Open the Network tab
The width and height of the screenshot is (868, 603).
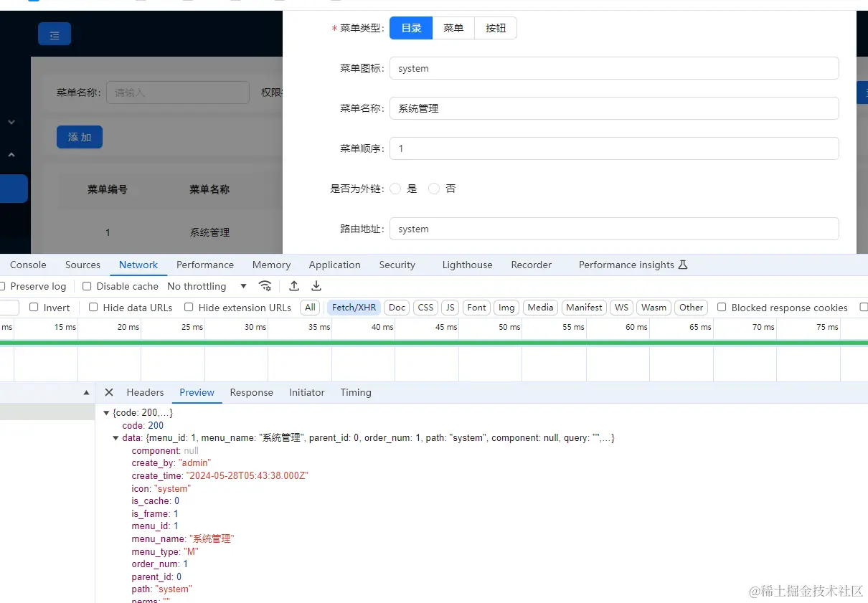(138, 265)
